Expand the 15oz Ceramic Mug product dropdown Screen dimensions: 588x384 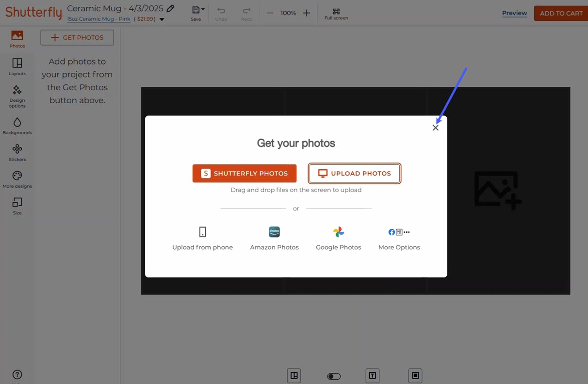(162, 19)
